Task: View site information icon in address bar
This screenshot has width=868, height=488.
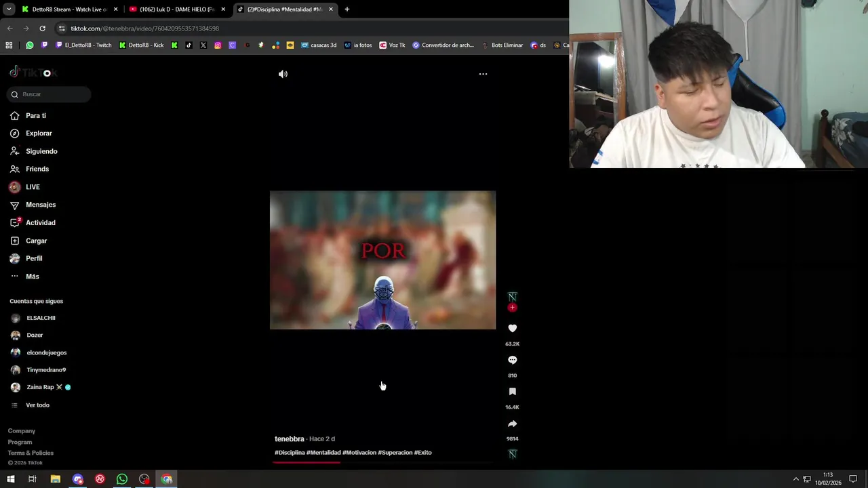Action: pos(62,28)
